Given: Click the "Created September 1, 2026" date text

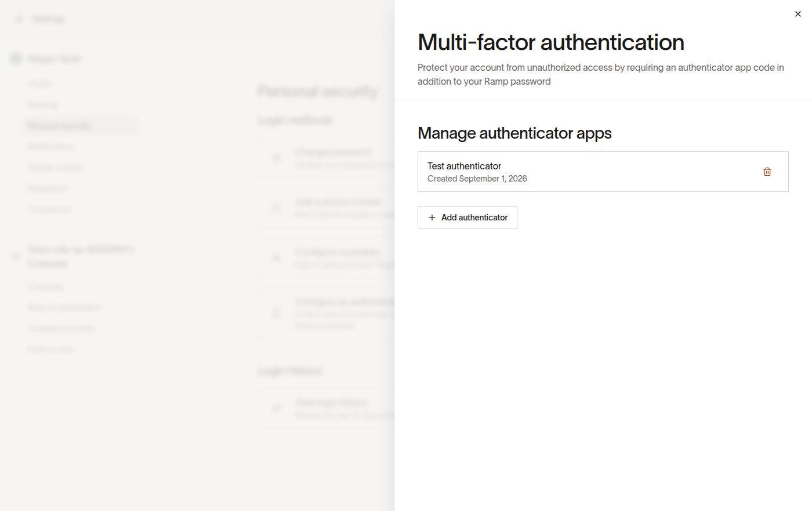Looking at the screenshot, I should pos(477,179).
